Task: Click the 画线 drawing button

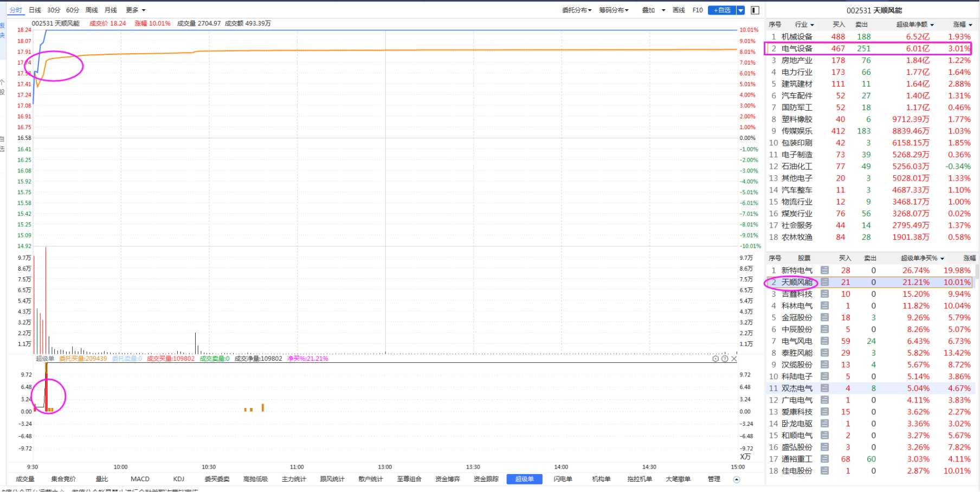Action: pyautogui.click(x=679, y=10)
